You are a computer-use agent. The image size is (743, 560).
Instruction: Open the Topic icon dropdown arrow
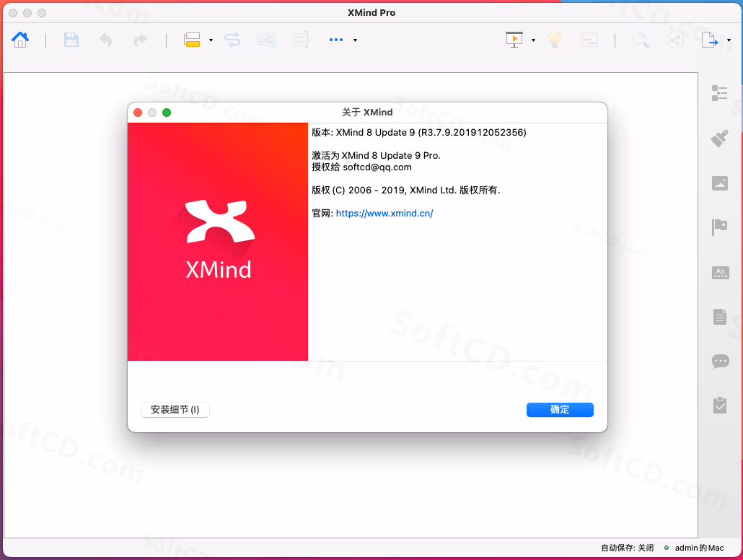tap(211, 40)
